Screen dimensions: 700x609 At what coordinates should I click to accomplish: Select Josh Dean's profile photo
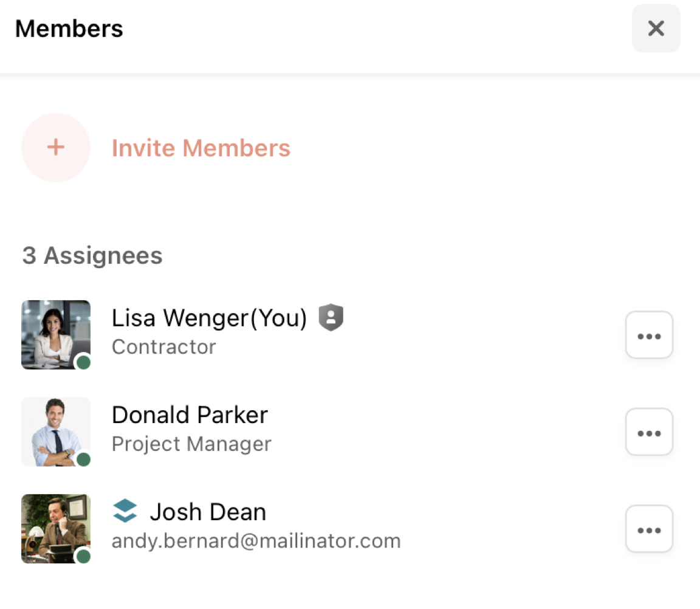56,529
